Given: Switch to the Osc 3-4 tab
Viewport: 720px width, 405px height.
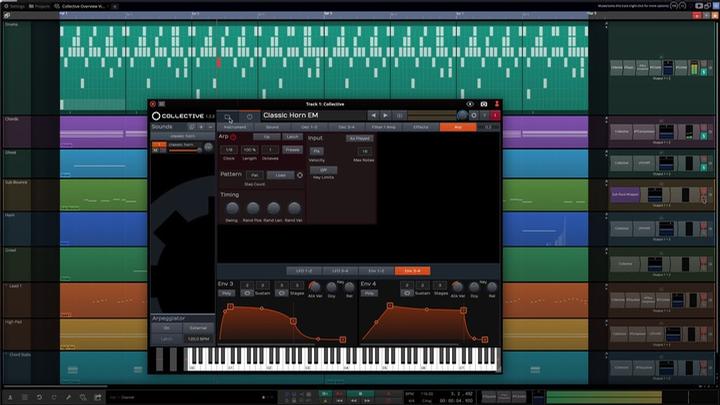Looking at the screenshot, I should tap(346, 127).
